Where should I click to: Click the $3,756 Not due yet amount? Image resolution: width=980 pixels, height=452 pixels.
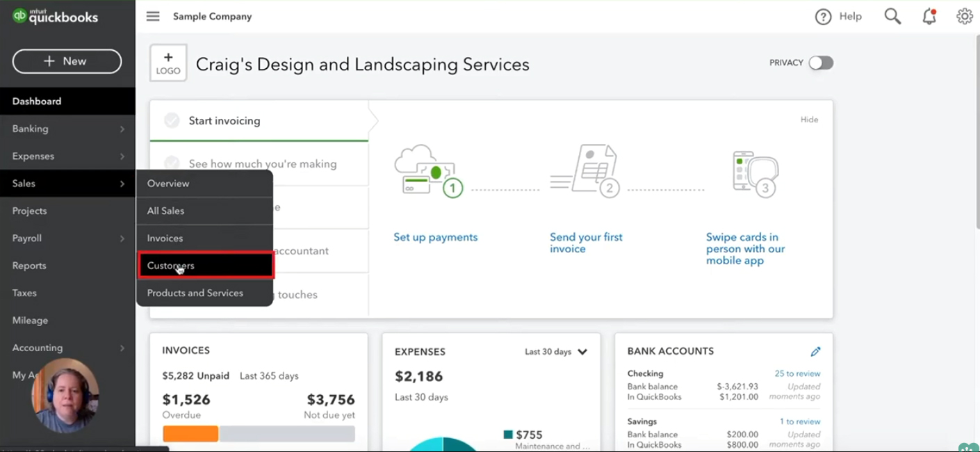[330, 400]
